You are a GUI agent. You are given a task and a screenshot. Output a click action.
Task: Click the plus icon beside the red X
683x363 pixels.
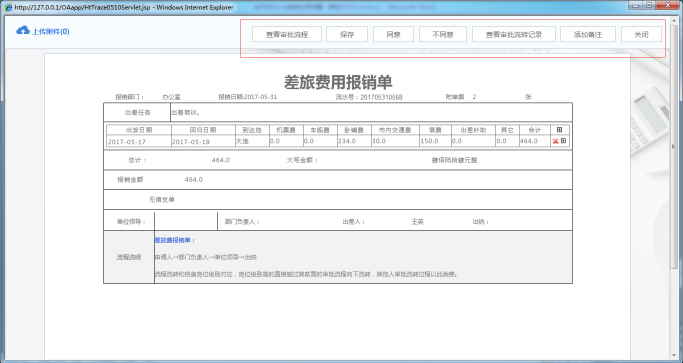(563, 141)
